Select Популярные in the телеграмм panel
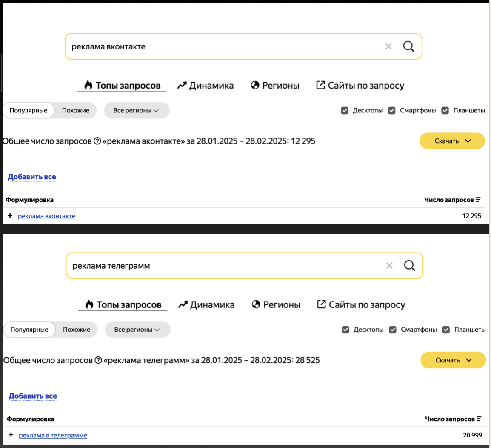Image resolution: width=491 pixels, height=448 pixels. (x=29, y=330)
